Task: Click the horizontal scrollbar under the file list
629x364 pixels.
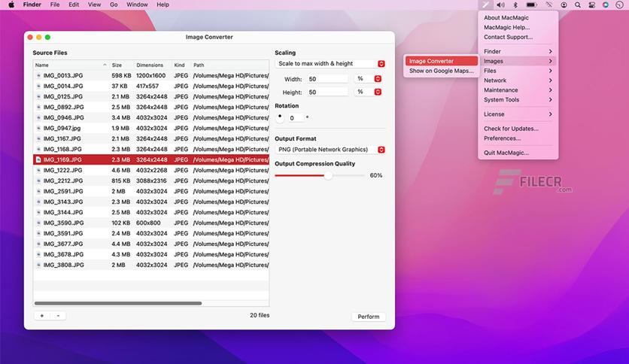Action: click(118, 304)
